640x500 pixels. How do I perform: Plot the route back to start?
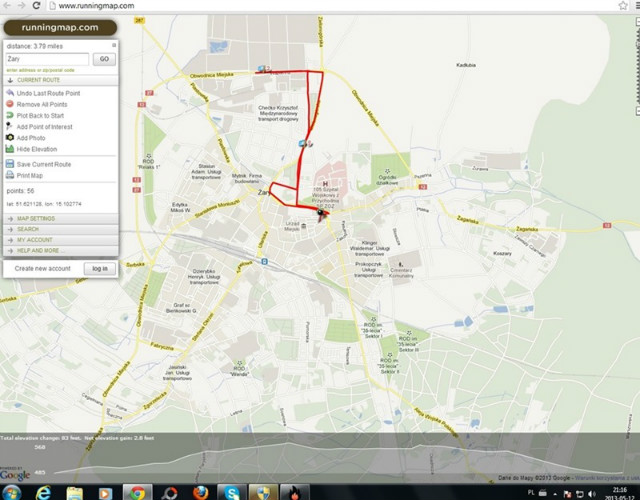pyautogui.click(x=40, y=116)
